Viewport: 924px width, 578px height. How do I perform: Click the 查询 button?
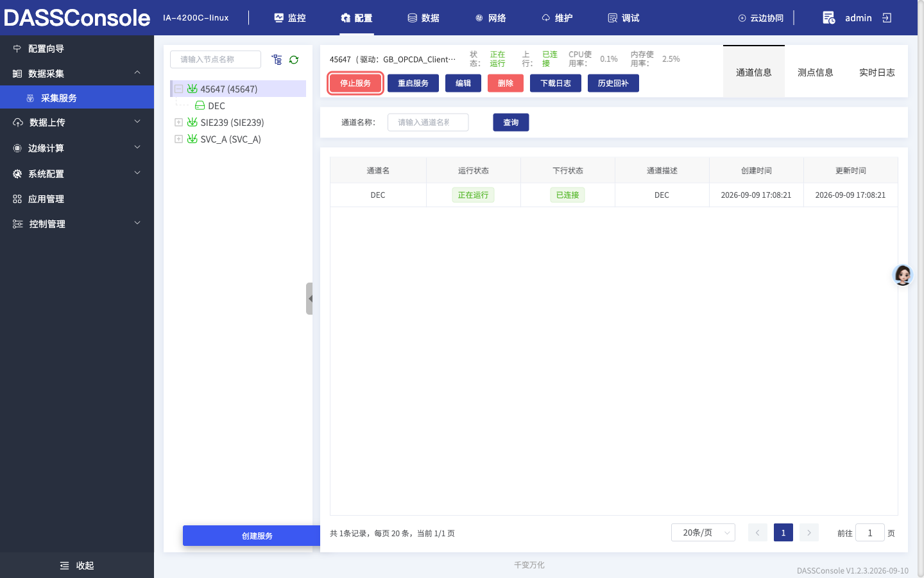511,122
